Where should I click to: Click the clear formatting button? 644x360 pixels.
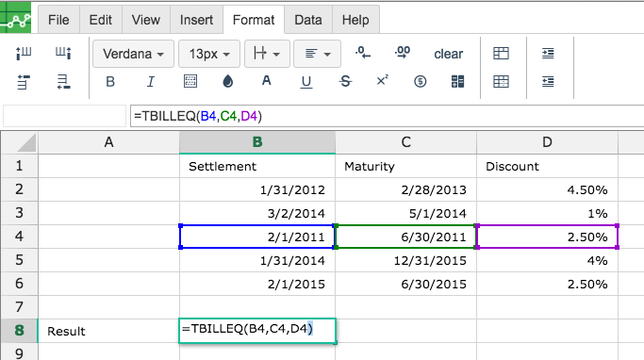pos(448,54)
